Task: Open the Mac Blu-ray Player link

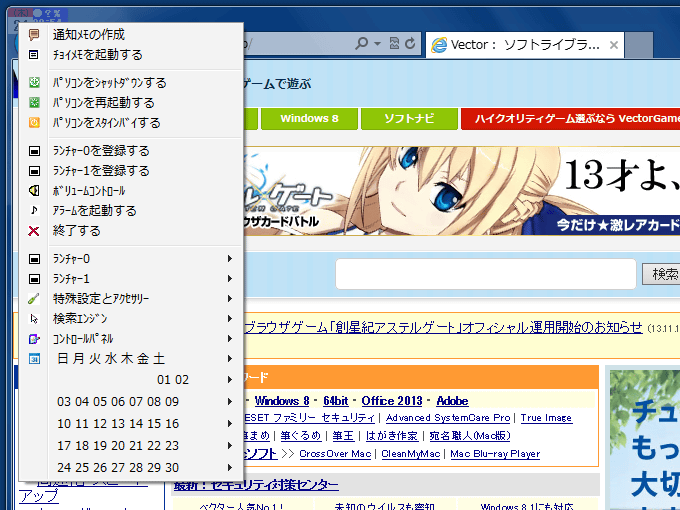Action: pyautogui.click(x=495, y=454)
